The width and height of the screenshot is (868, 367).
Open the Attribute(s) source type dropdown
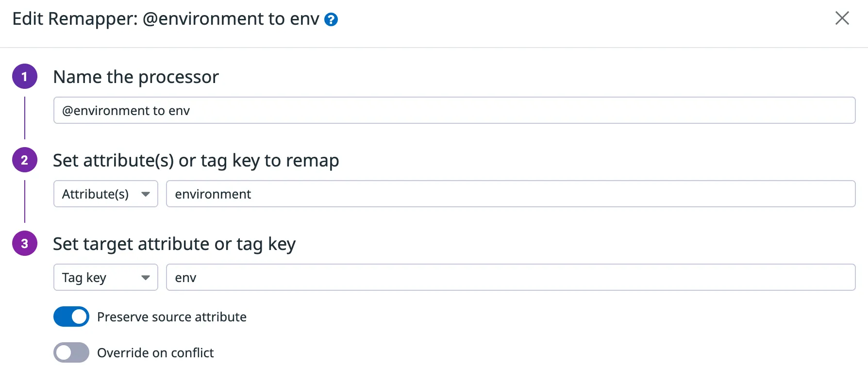(105, 194)
